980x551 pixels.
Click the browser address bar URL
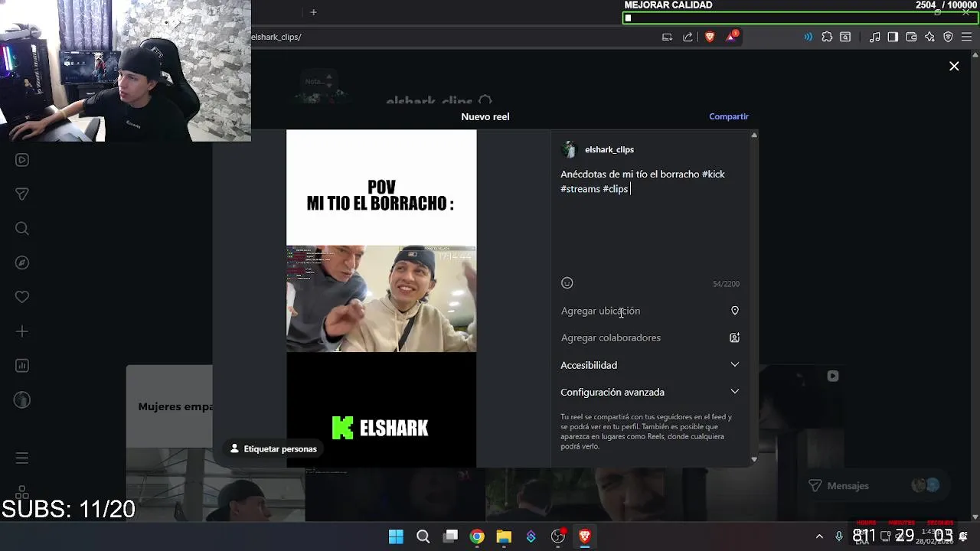(x=276, y=37)
